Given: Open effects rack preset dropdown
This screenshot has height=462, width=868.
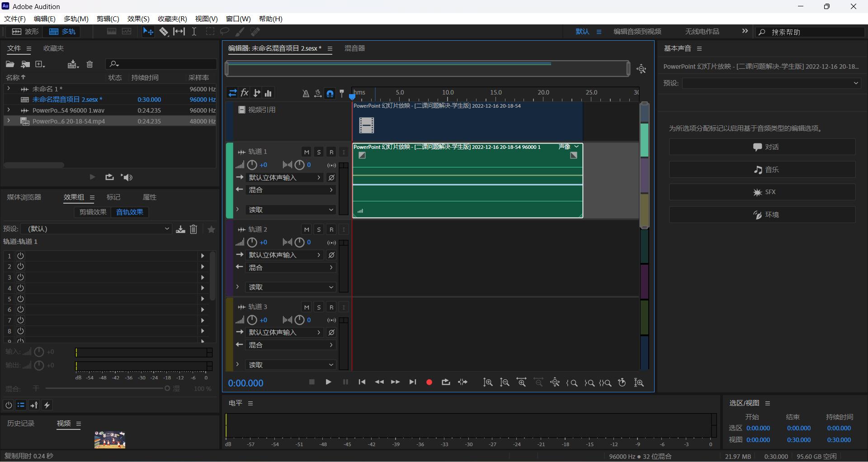Looking at the screenshot, I should pos(96,229).
